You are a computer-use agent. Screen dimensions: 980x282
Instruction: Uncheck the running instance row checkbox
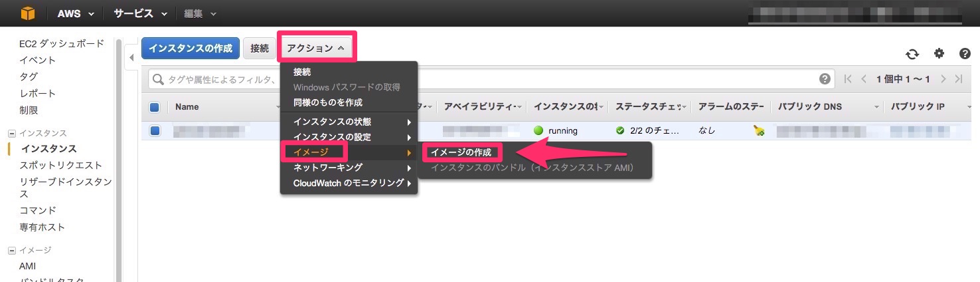(155, 131)
